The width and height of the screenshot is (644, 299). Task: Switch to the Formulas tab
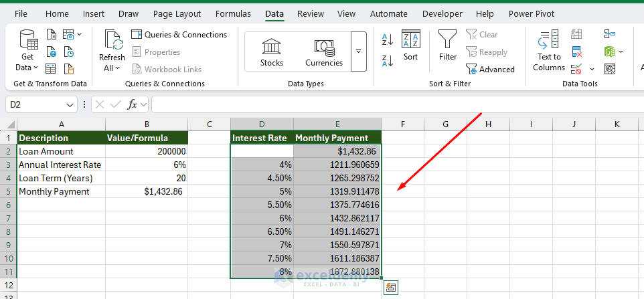pos(233,14)
